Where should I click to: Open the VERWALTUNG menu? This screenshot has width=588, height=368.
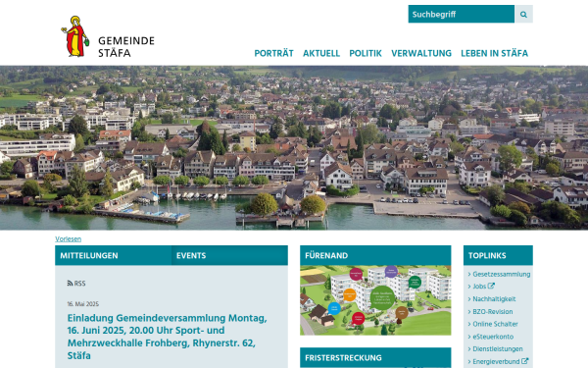(421, 53)
